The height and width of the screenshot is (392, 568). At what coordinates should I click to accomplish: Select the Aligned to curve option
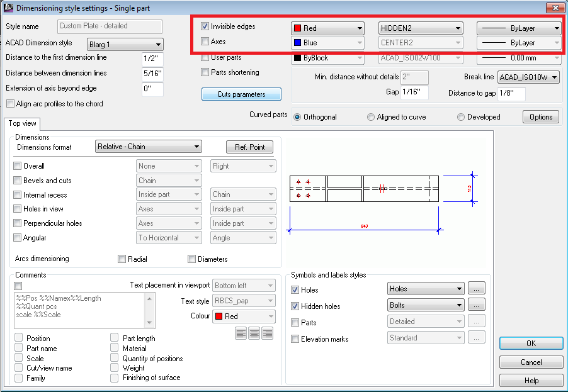pos(372,116)
